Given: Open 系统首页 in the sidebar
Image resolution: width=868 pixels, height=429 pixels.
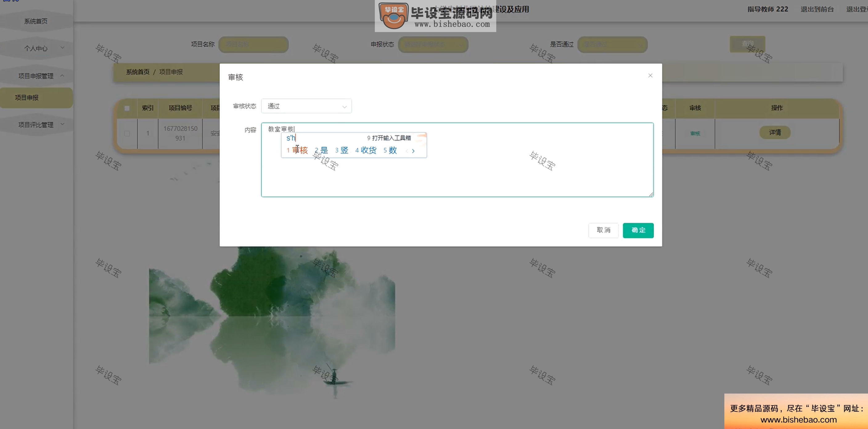Looking at the screenshot, I should point(36,21).
